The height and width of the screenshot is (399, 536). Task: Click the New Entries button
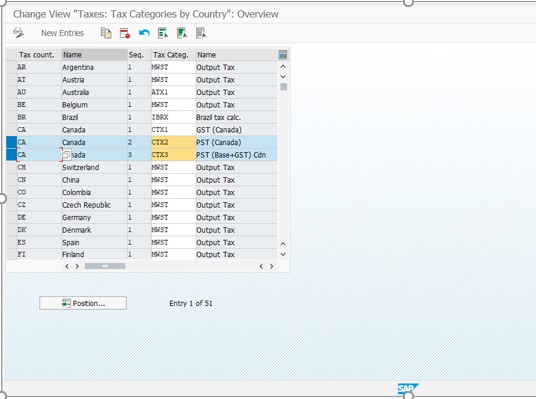[x=63, y=33]
